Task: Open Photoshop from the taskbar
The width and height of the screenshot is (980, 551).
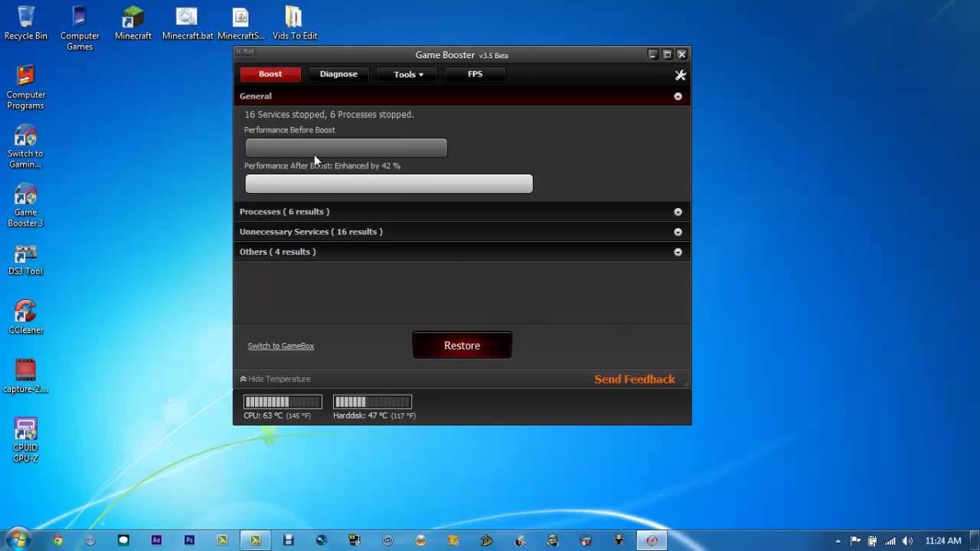Action: pyautogui.click(x=189, y=540)
